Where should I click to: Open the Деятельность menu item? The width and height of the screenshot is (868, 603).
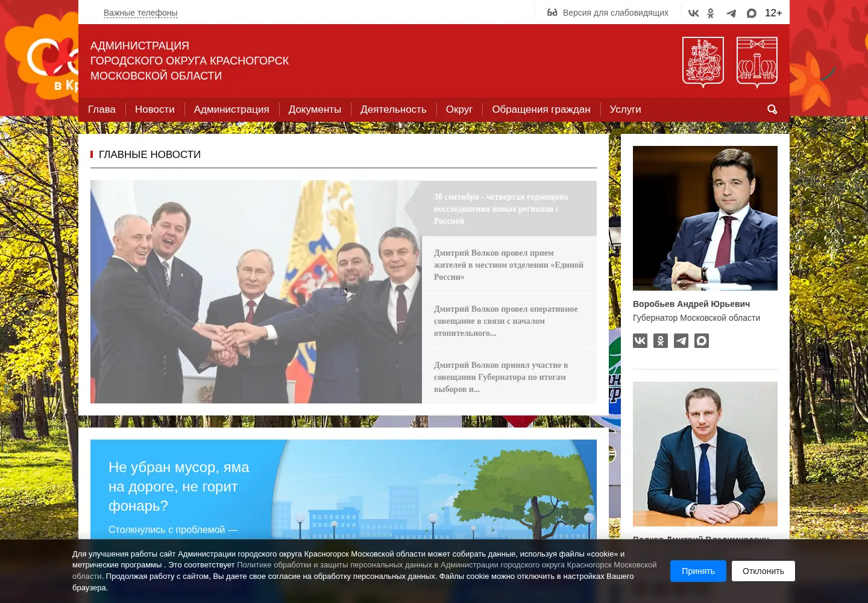click(x=394, y=109)
